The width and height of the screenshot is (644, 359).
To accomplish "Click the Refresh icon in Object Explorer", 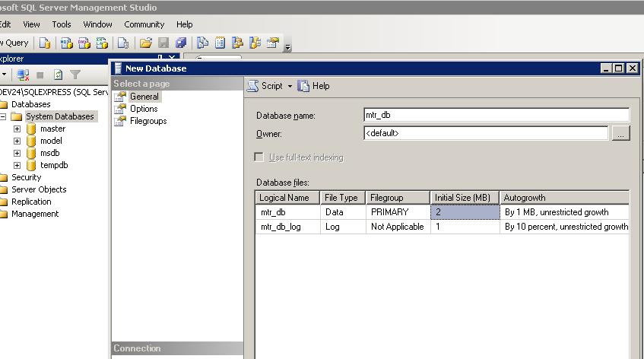I will point(58,75).
